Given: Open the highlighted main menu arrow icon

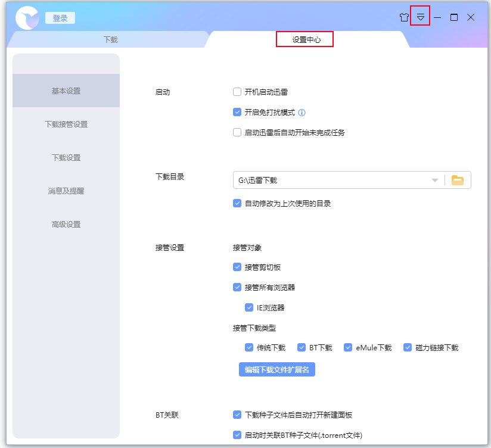Looking at the screenshot, I should 420,17.
